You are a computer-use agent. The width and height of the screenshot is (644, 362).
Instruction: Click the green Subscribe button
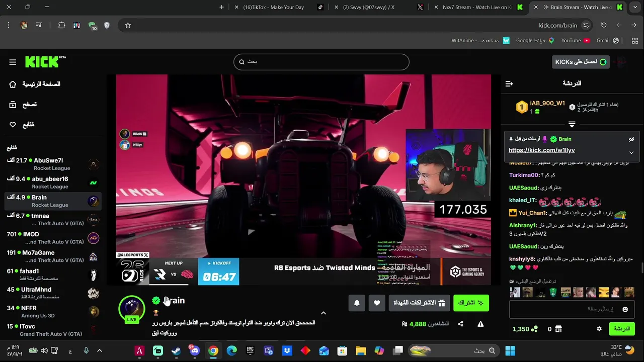pyautogui.click(x=471, y=303)
